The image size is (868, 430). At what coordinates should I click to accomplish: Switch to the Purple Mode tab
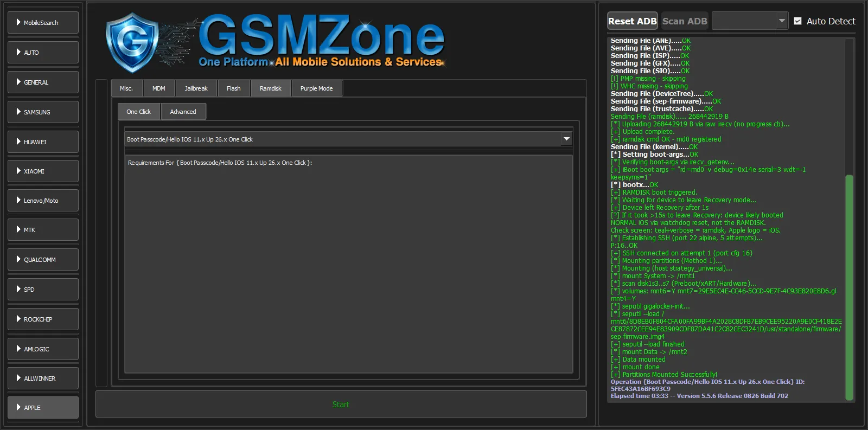coord(317,88)
